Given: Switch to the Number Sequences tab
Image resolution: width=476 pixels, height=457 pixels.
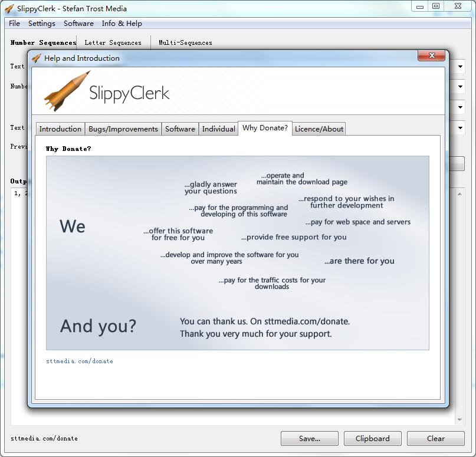Looking at the screenshot, I should [x=43, y=42].
